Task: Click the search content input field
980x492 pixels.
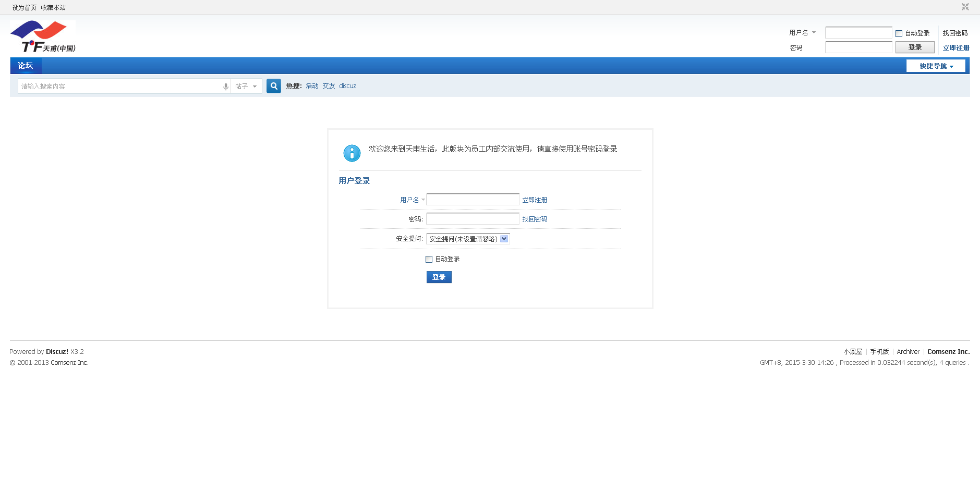Action: pos(120,87)
